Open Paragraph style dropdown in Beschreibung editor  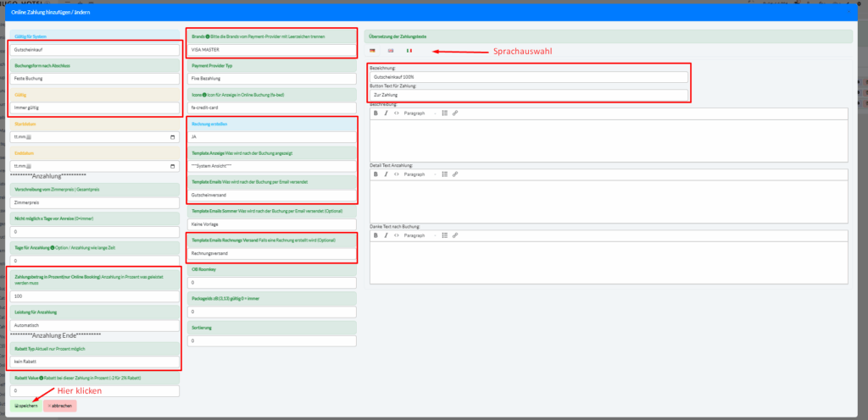pos(419,113)
